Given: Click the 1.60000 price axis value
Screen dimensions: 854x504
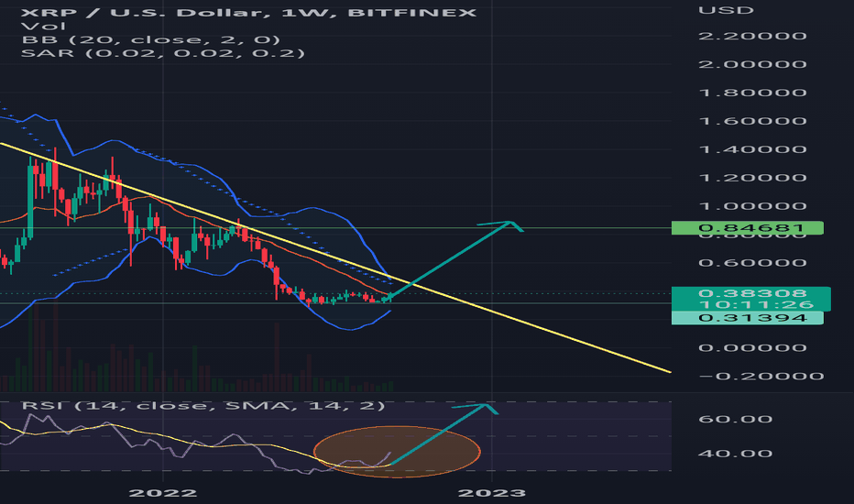Looking at the screenshot, I should pyautogui.click(x=752, y=121).
